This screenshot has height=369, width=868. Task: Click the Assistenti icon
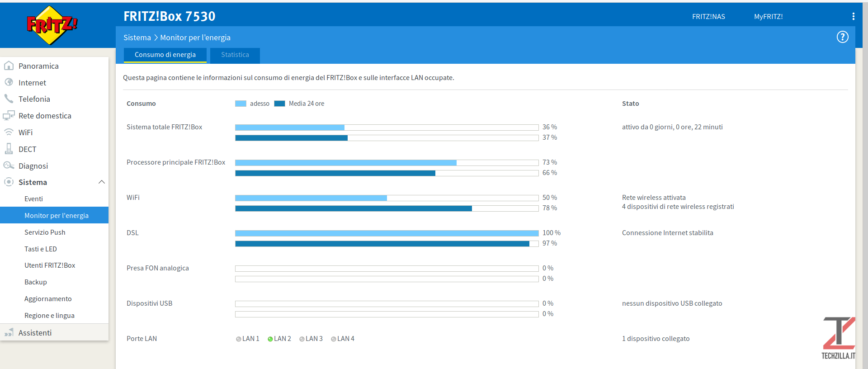coord(9,333)
